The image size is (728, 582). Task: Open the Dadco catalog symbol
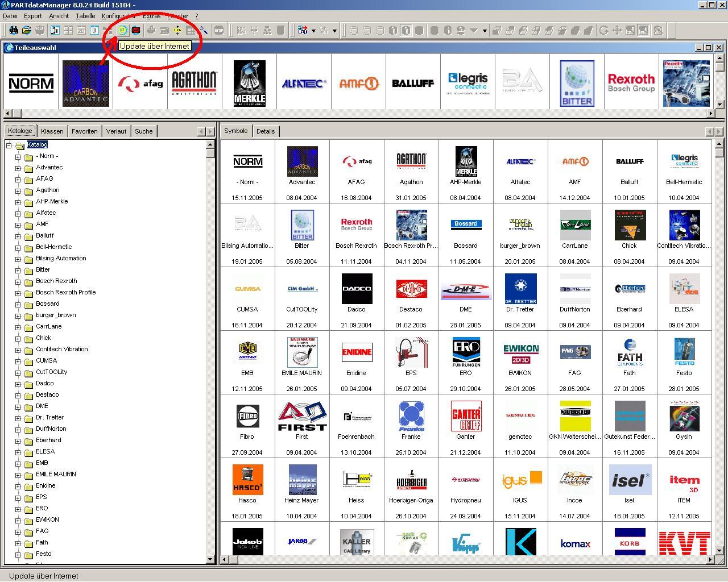point(357,289)
